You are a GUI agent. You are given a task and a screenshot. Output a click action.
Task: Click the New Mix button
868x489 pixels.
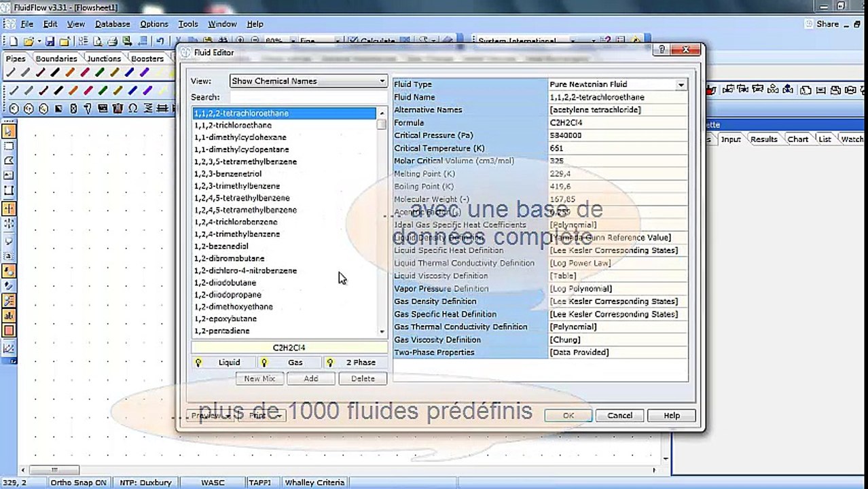point(259,378)
